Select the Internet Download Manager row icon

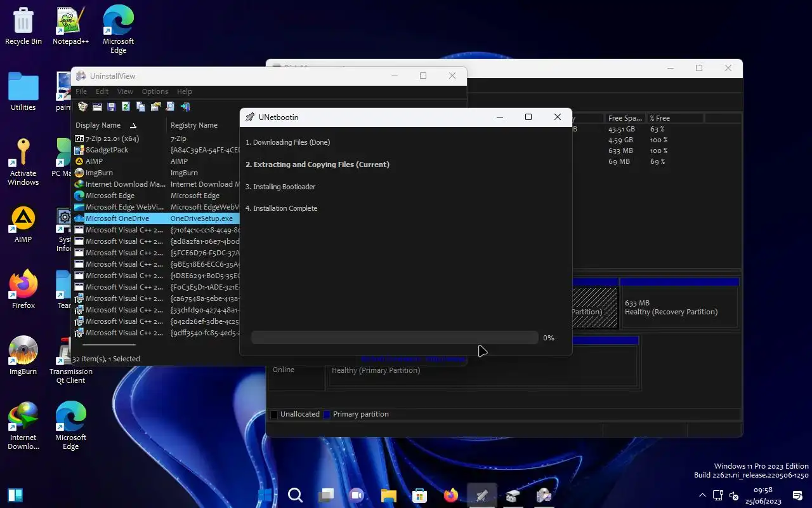click(79, 184)
